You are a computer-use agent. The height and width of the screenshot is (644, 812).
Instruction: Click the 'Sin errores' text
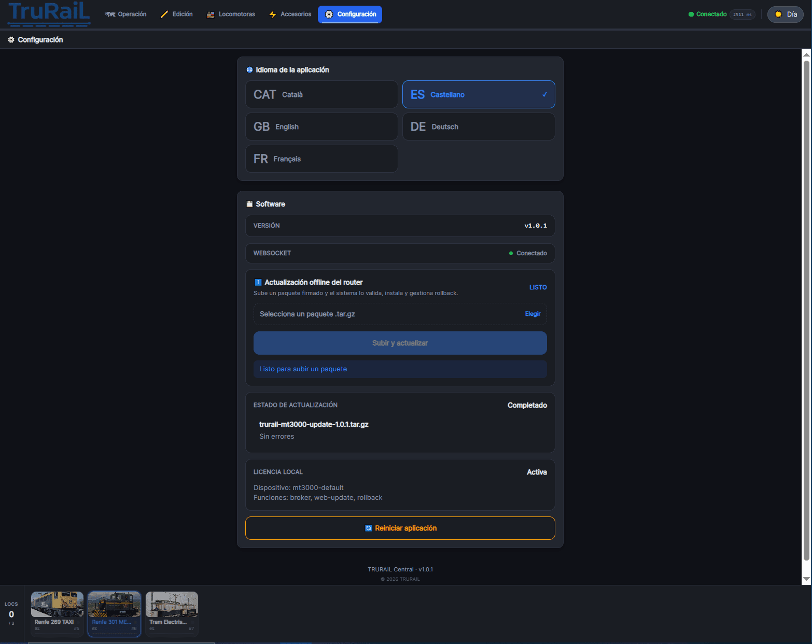pyautogui.click(x=277, y=437)
